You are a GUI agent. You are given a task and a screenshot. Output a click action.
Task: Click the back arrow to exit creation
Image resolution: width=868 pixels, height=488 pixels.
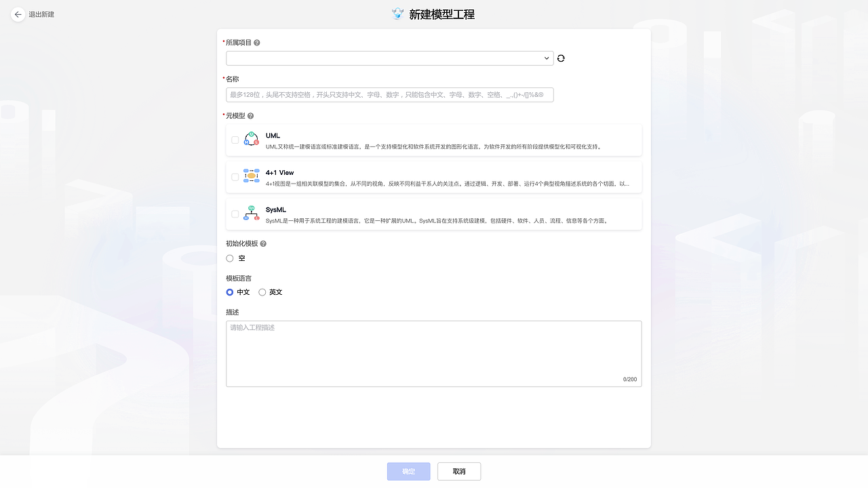click(x=17, y=14)
